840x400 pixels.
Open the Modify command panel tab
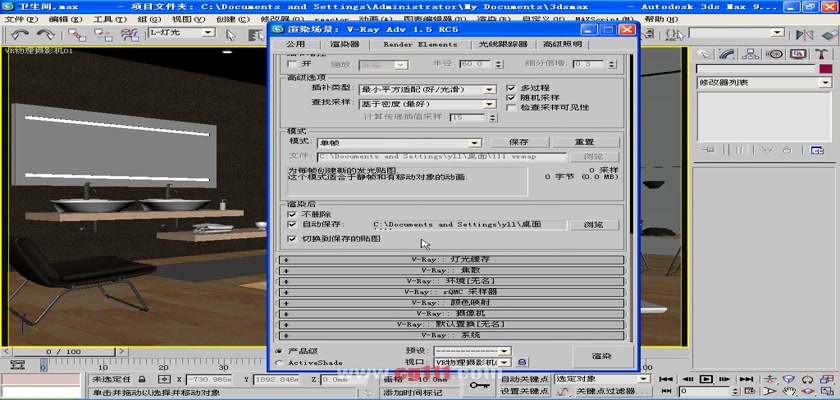[728, 54]
